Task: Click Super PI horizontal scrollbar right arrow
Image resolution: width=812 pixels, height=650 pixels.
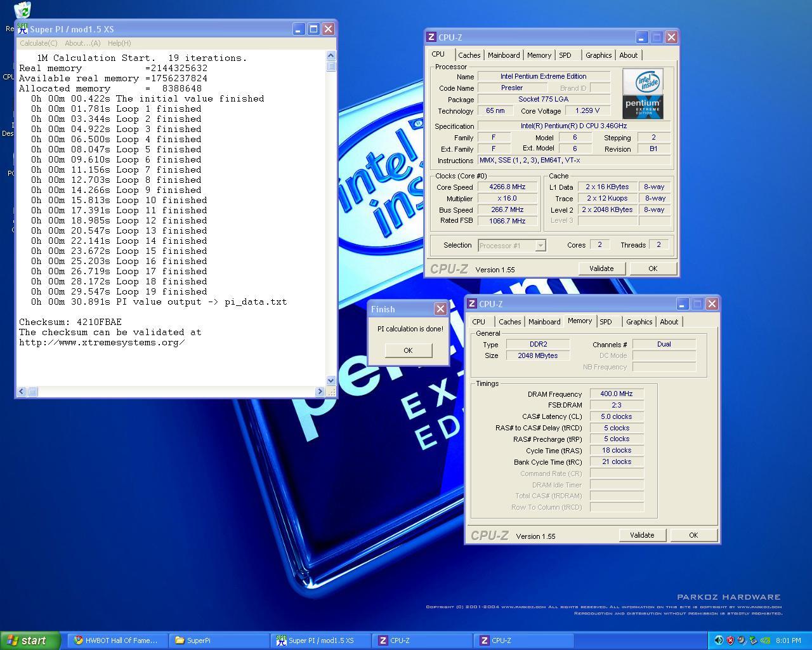Action: click(320, 392)
